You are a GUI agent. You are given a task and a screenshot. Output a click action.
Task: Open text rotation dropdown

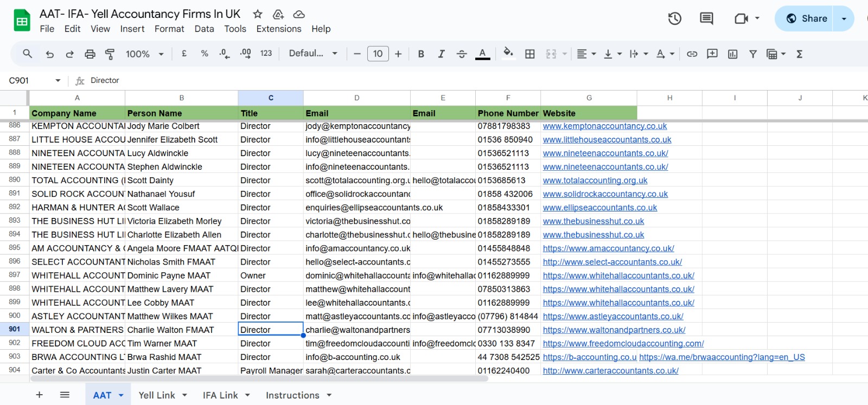click(x=665, y=54)
